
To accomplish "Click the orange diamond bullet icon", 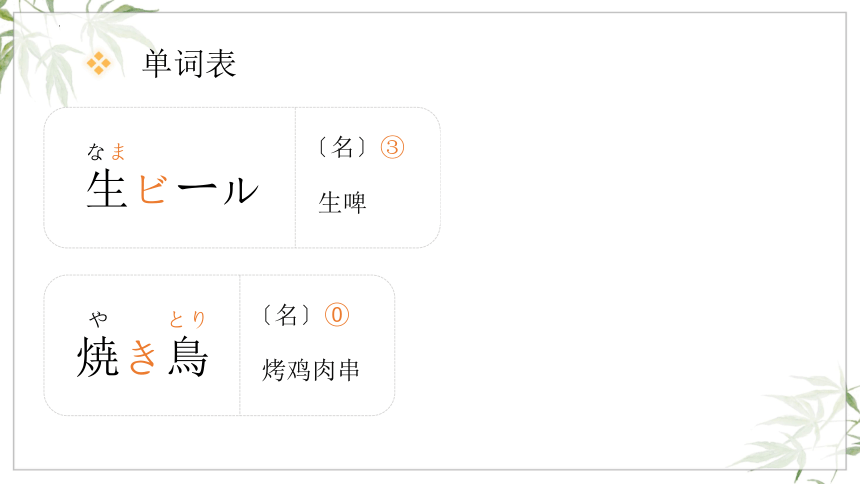I will 99,63.
